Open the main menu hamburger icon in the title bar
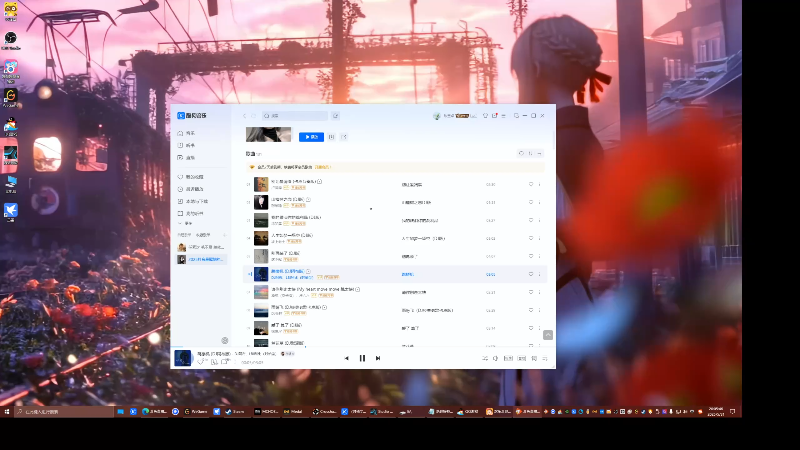This screenshot has width=800, height=450. point(504,116)
